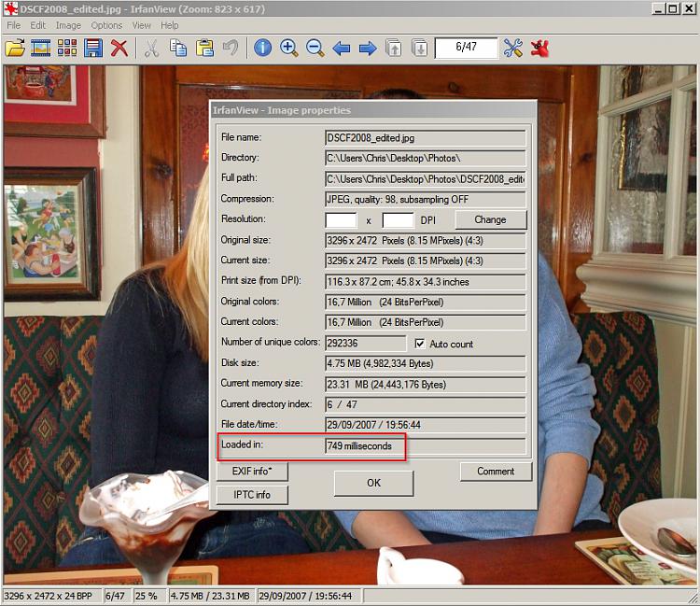Click the red IrfanView mascot icon

pyautogui.click(x=539, y=48)
